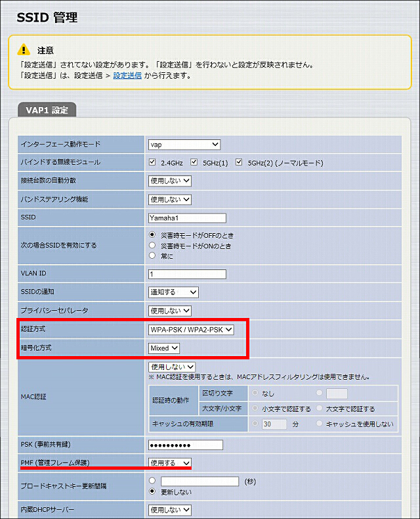This screenshot has width=420, height=519.
Task: Toggle the 5GHz(2) ノーマルモード checkbox
Action: (239, 162)
